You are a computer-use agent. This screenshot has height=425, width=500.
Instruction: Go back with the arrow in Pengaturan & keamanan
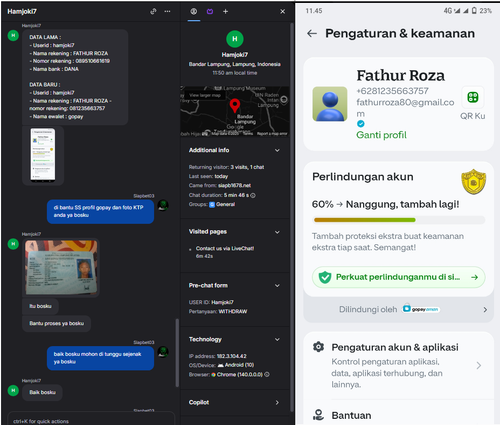tap(312, 33)
